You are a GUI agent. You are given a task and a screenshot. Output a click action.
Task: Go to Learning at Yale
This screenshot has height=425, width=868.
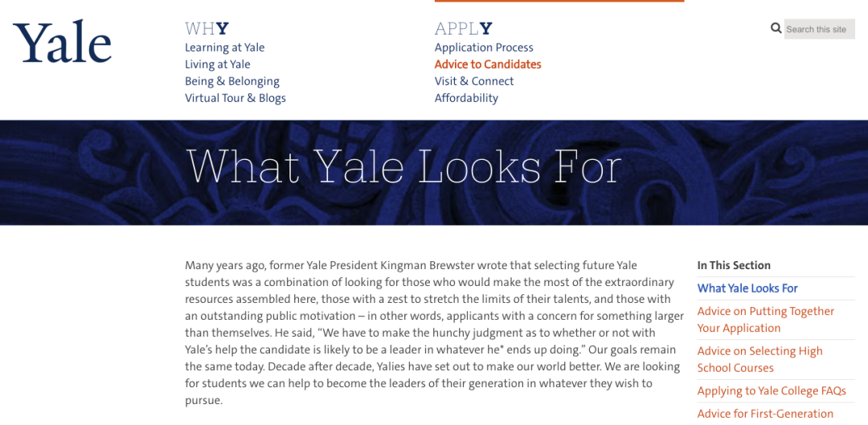(225, 47)
